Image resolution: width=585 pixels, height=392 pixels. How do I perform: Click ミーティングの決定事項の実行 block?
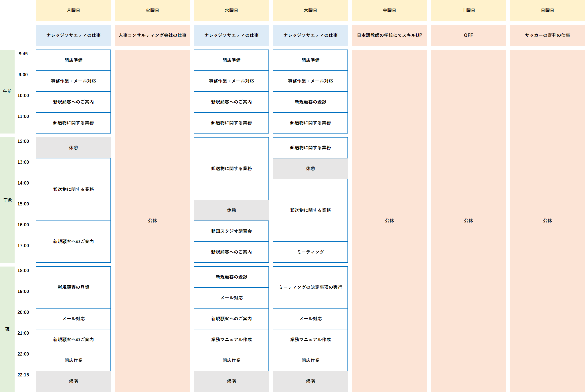tap(310, 287)
